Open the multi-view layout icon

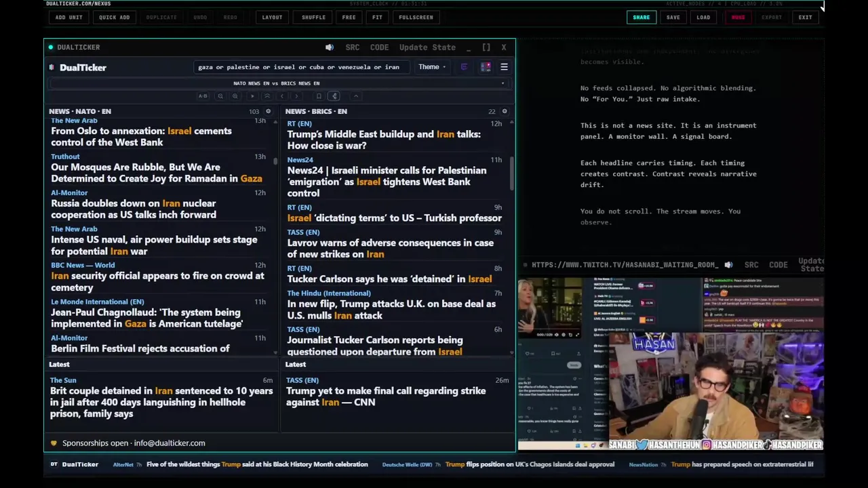click(x=486, y=67)
